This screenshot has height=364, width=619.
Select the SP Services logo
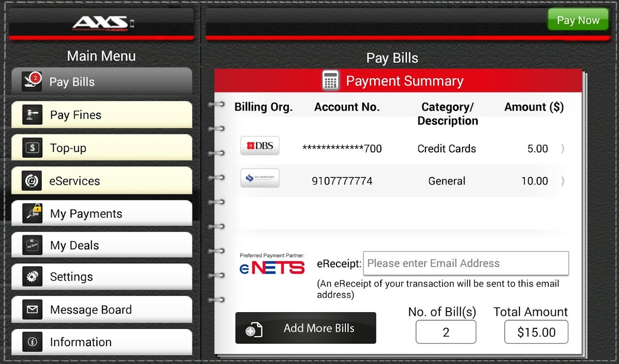(x=260, y=178)
